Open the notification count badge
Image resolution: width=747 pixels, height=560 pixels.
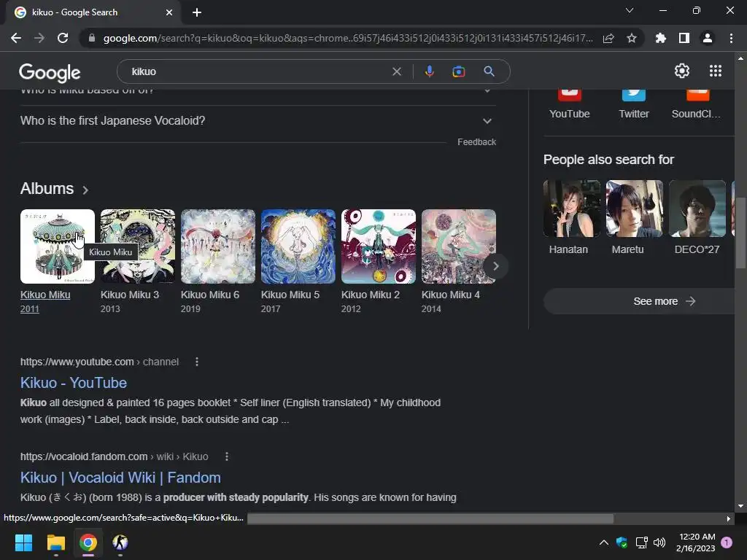coord(727,542)
